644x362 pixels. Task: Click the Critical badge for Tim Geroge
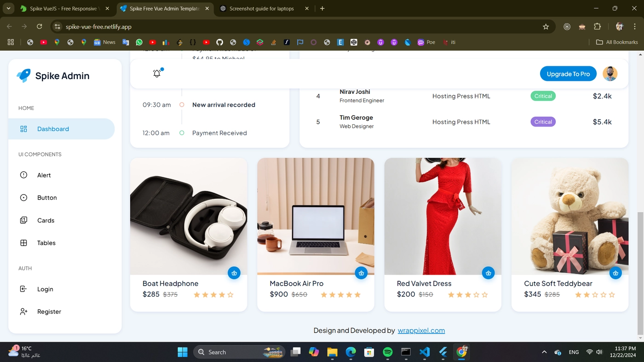click(543, 122)
